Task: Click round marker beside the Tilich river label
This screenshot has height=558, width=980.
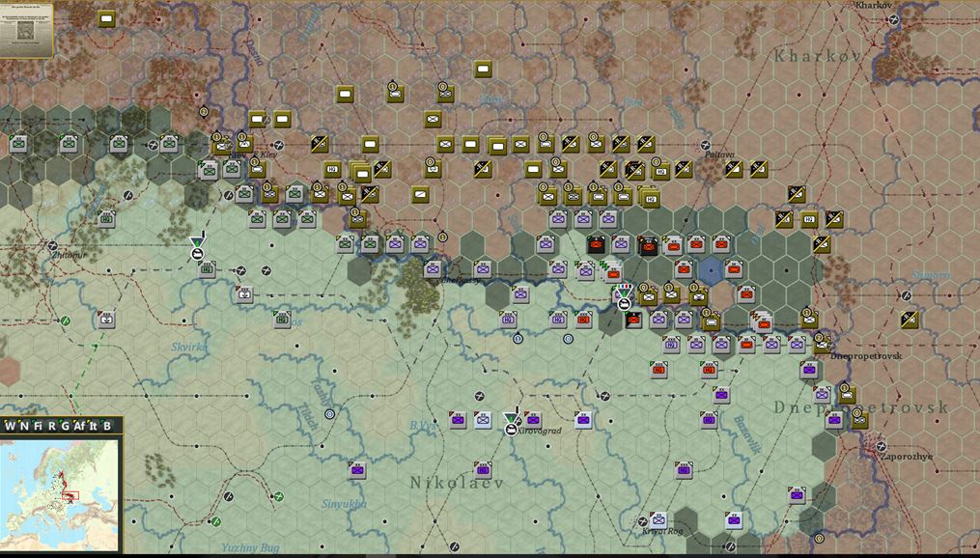Action: tap(329, 414)
